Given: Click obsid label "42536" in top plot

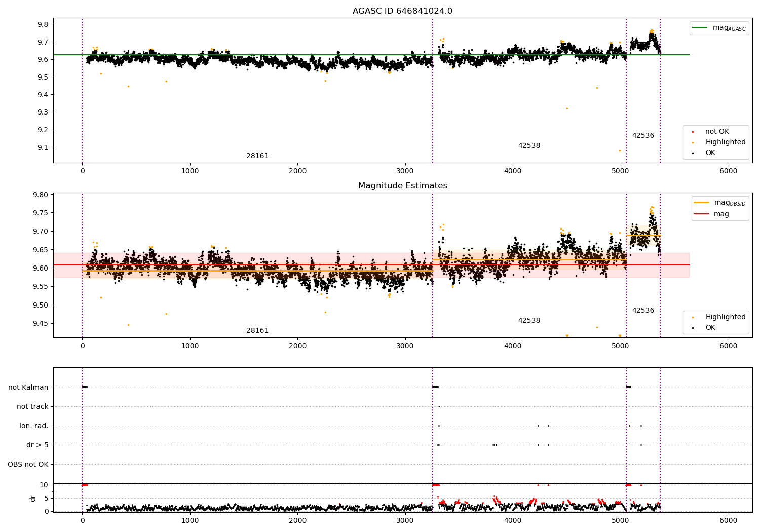Looking at the screenshot, I should 643,136.
